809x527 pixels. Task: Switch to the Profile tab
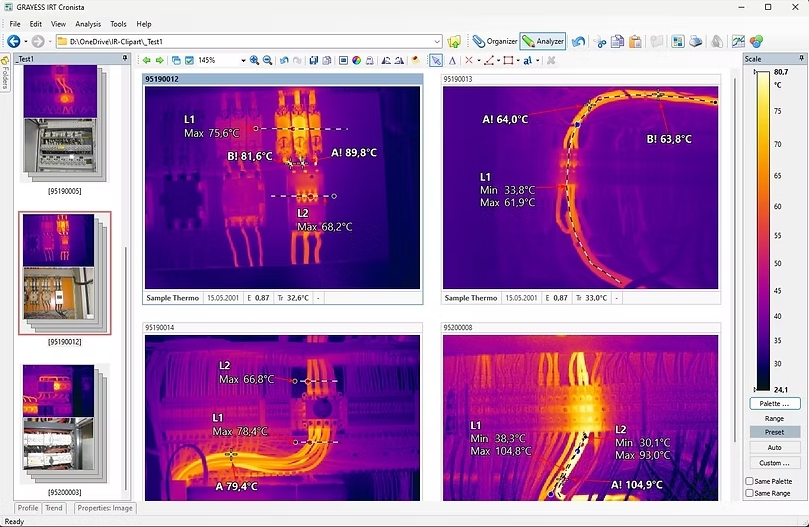pyautogui.click(x=28, y=508)
